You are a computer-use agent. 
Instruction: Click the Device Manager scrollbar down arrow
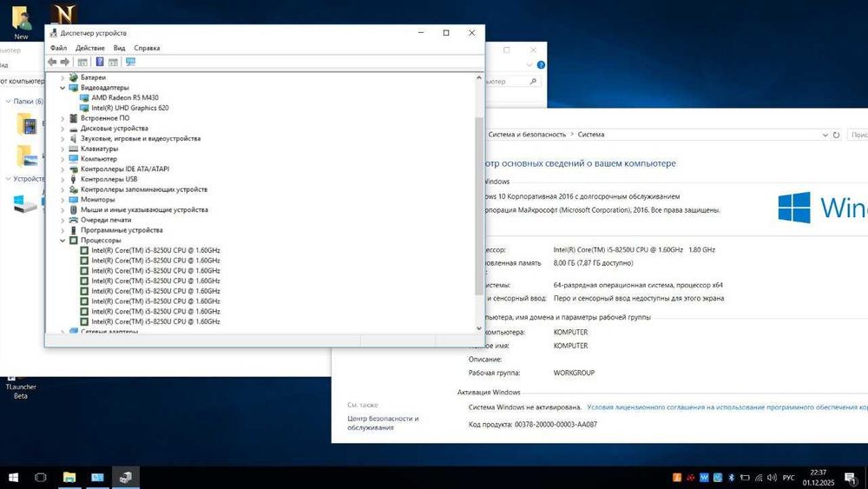pyautogui.click(x=479, y=328)
